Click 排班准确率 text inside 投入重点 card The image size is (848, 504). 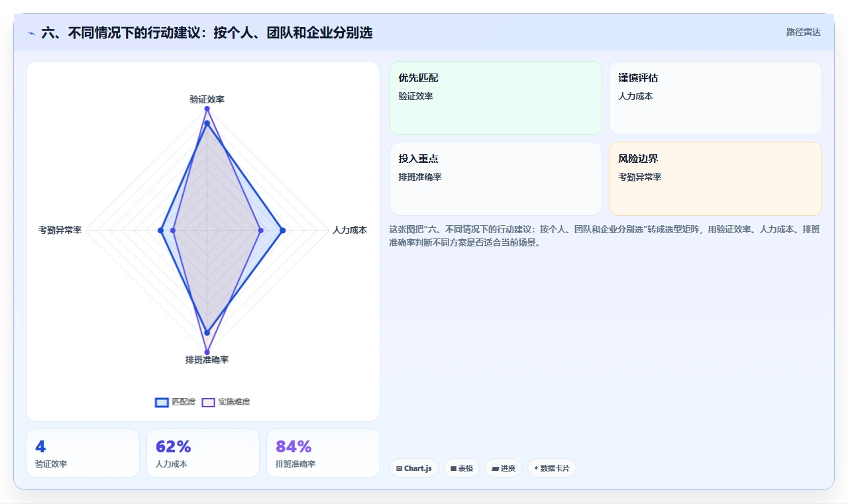click(420, 177)
